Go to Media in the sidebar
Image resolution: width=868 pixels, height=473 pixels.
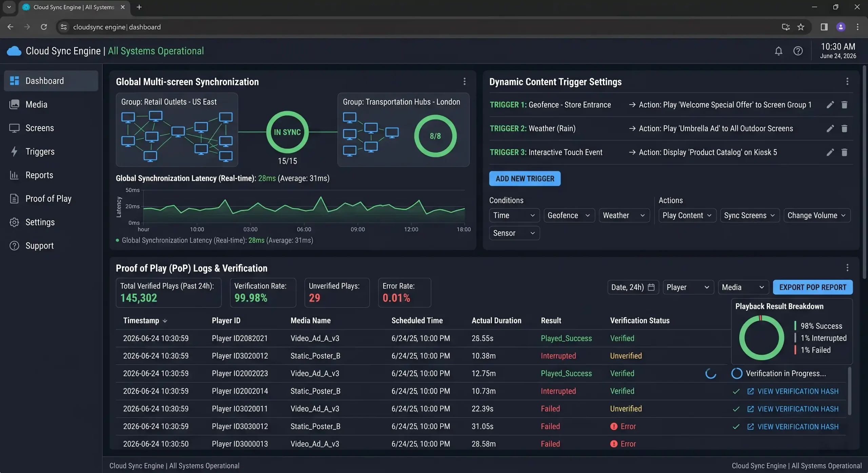click(x=51, y=104)
